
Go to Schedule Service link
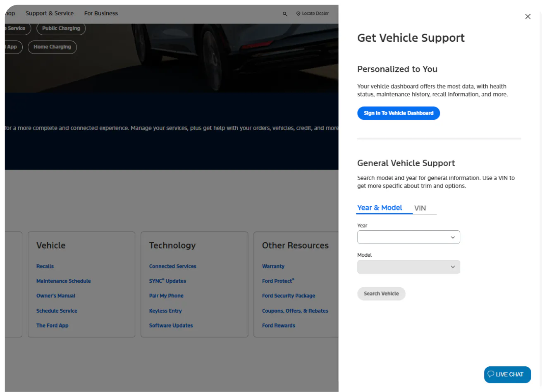click(57, 311)
